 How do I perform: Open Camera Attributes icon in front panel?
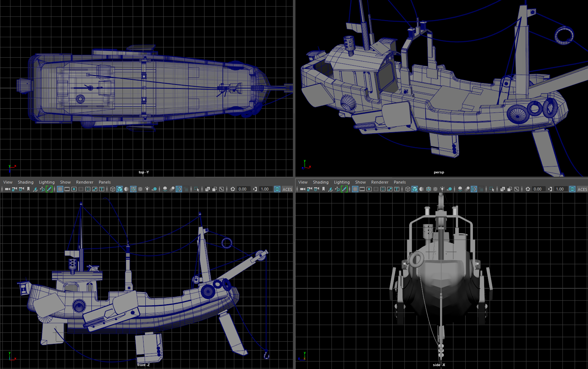[21, 189]
